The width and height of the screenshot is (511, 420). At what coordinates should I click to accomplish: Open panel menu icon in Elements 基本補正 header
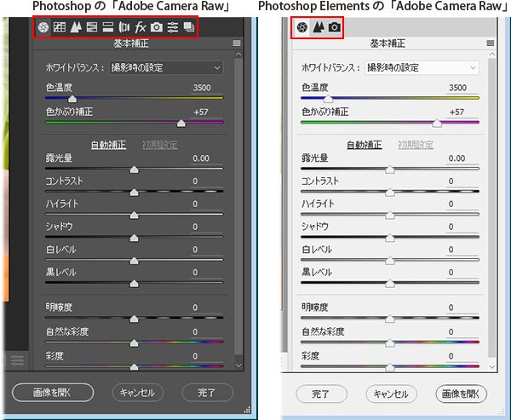(x=491, y=43)
